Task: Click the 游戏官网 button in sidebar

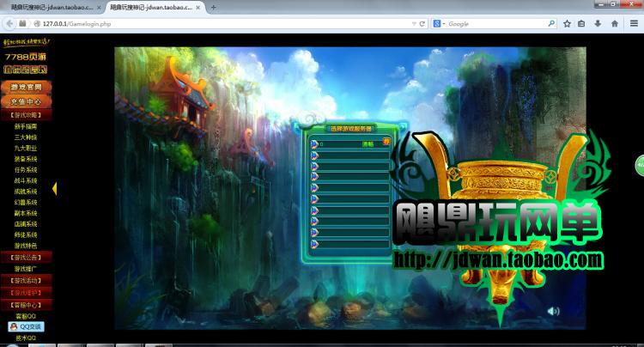Action: pyautogui.click(x=26, y=88)
